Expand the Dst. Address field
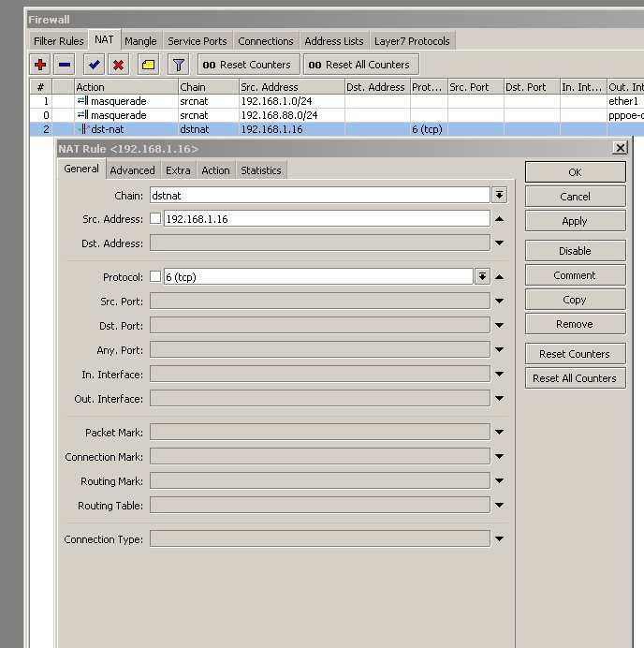This screenshot has height=648, width=644. 500,243
